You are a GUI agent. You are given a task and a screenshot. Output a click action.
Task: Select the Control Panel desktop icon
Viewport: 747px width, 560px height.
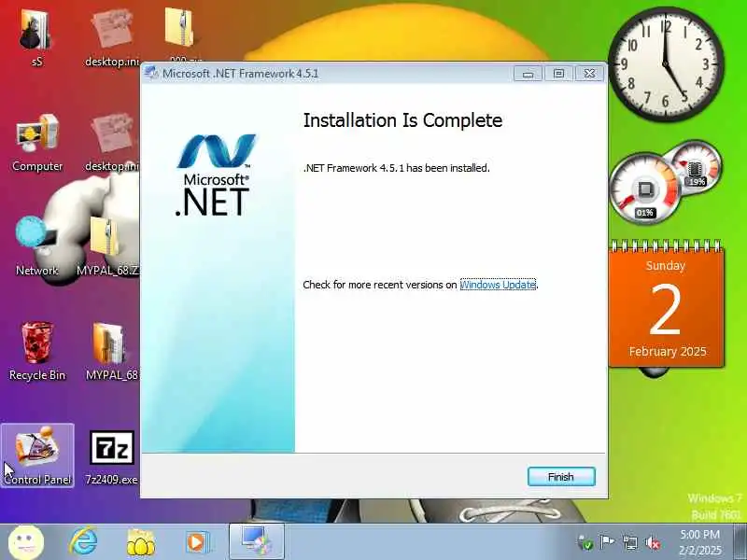pos(37,455)
